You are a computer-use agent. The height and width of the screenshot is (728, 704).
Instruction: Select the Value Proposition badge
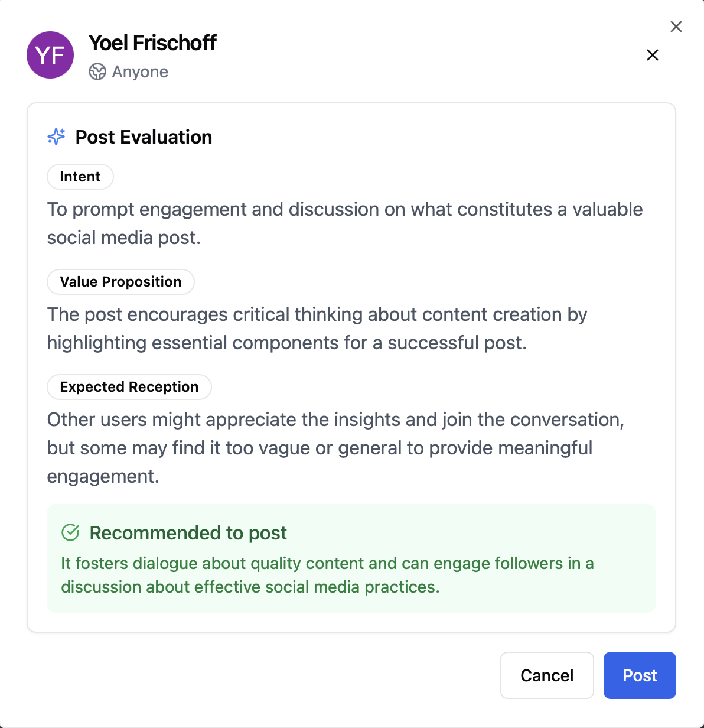point(120,282)
